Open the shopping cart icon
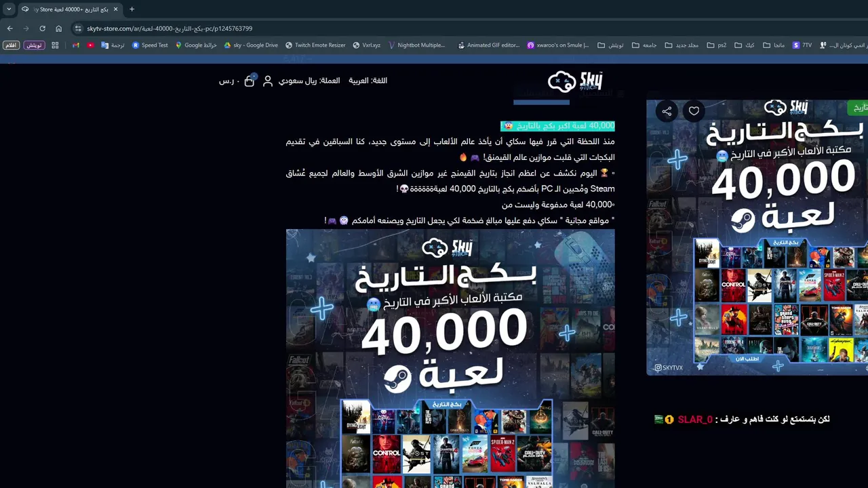This screenshot has height=488, width=868. pyautogui.click(x=250, y=81)
